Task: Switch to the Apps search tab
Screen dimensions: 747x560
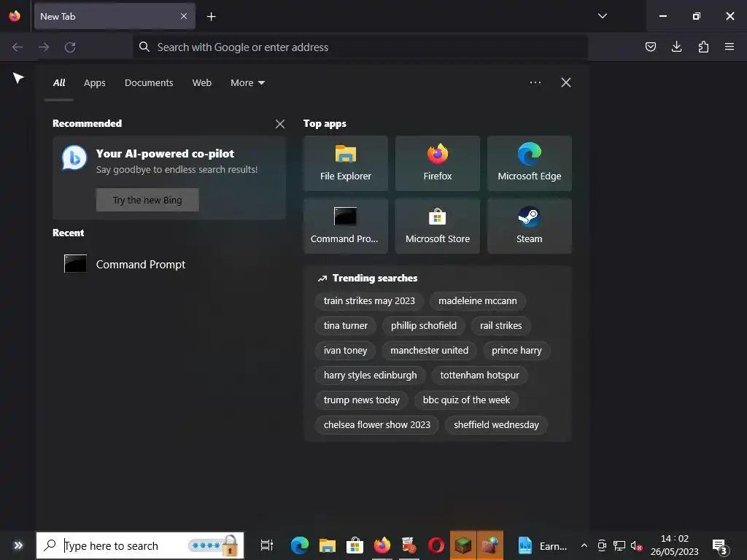Action: (x=94, y=83)
